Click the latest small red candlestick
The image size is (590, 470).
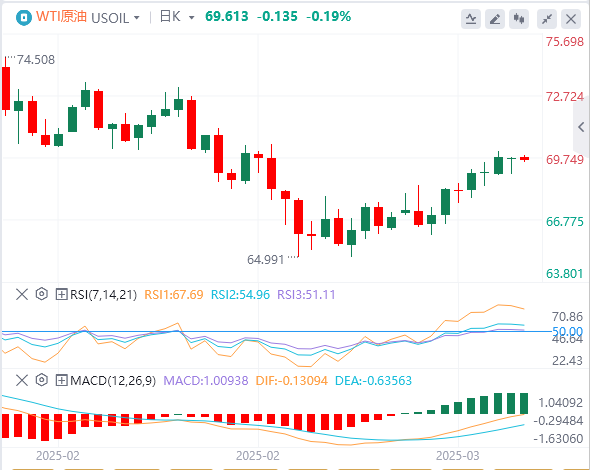pyautogui.click(x=525, y=158)
